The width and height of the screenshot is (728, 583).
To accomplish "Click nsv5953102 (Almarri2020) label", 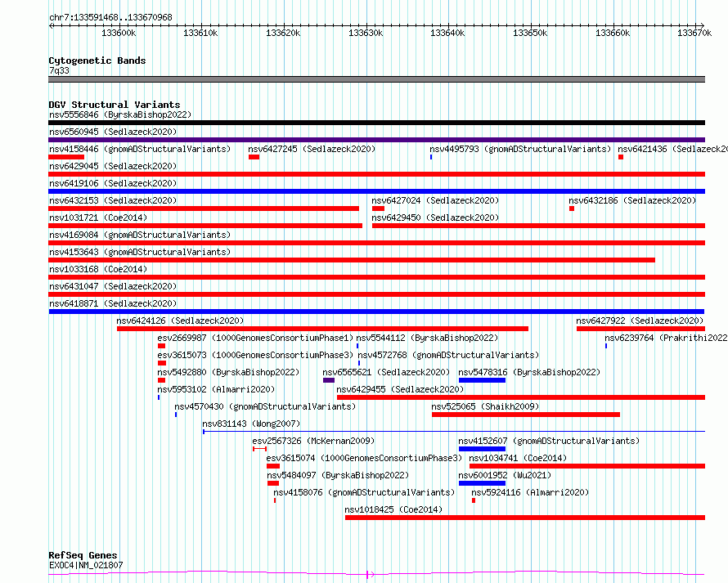I will (x=216, y=389).
